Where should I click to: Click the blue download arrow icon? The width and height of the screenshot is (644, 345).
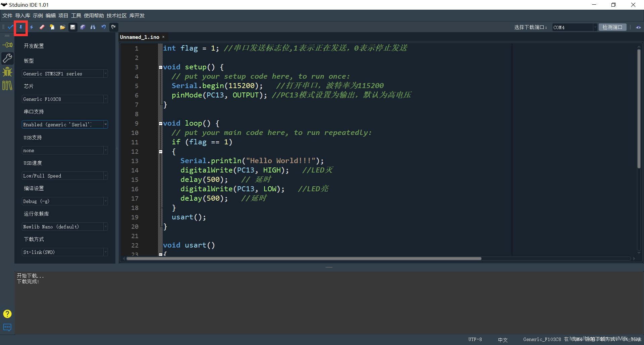(21, 27)
